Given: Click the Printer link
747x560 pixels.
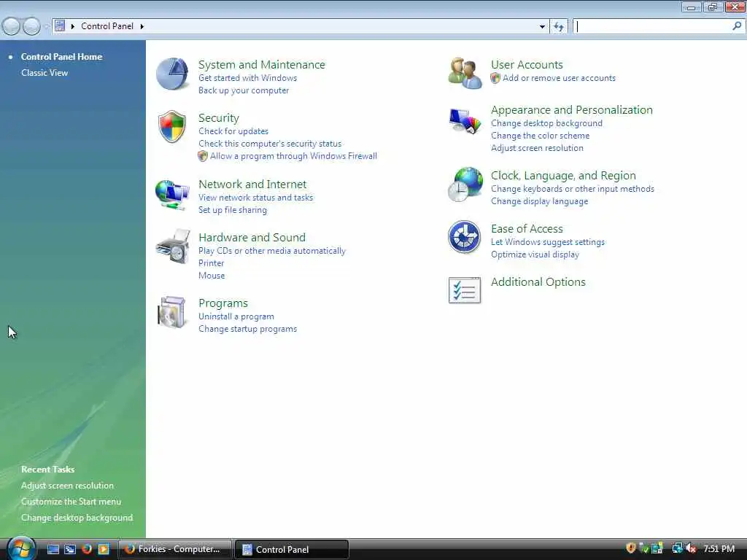Looking at the screenshot, I should click(x=211, y=263).
